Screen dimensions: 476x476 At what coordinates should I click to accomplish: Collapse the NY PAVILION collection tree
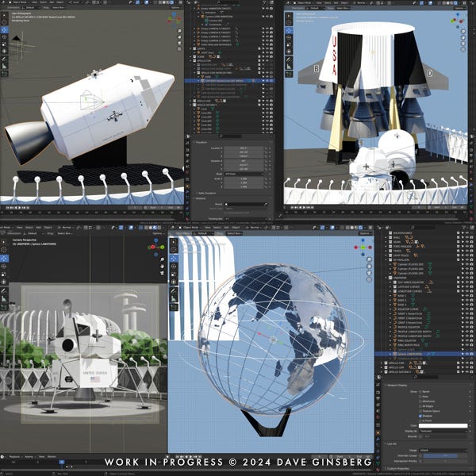coord(386,260)
